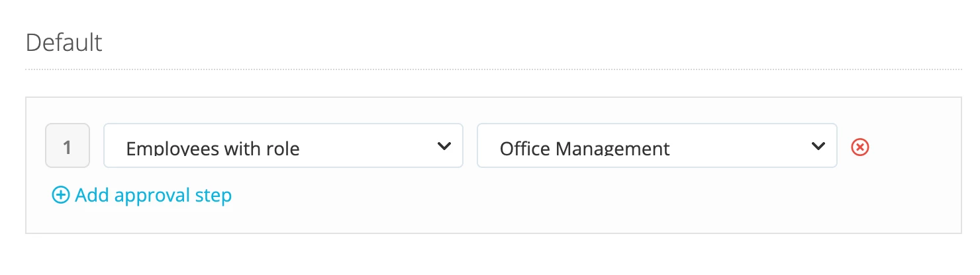Open the Office Management role dropdown
The width and height of the screenshot is (980, 275).
point(657,145)
